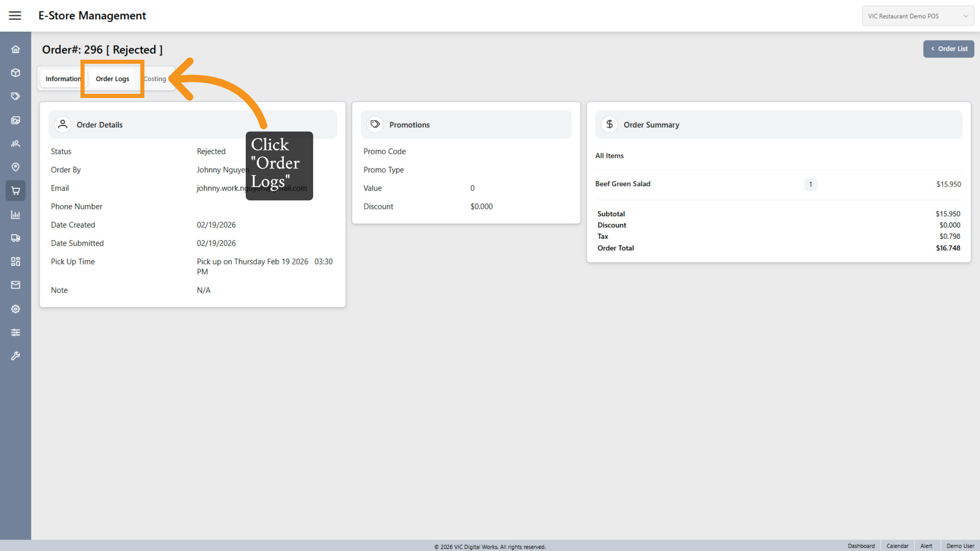The height and width of the screenshot is (551, 980).
Task: Open the image gallery icon in the sidebar
Action: click(x=16, y=120)
